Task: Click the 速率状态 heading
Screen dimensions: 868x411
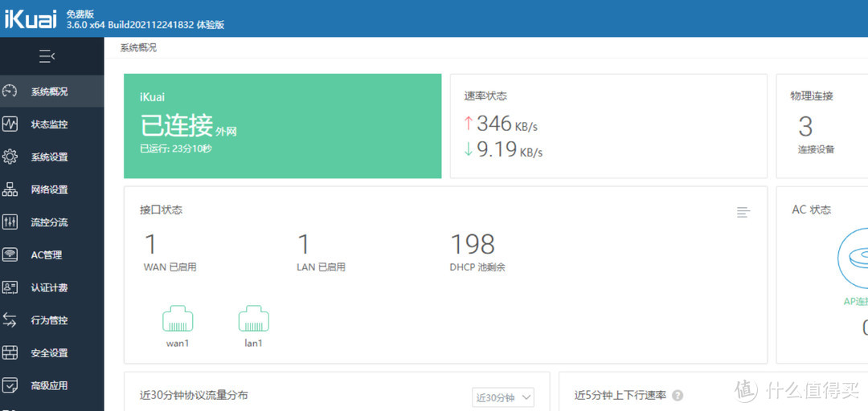Action: (x=485, y=96)
